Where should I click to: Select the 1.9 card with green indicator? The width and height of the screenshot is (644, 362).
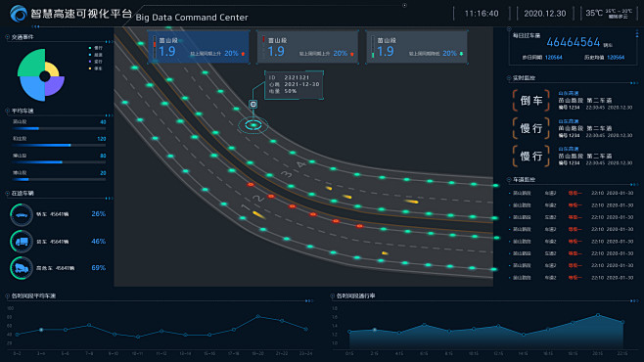(417, 47)
